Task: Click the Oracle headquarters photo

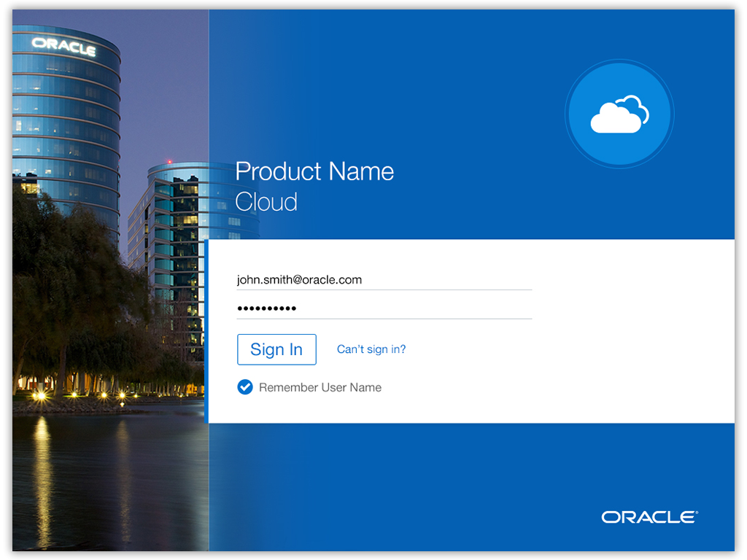Action: pyautogui.click(x=111, y=280)
